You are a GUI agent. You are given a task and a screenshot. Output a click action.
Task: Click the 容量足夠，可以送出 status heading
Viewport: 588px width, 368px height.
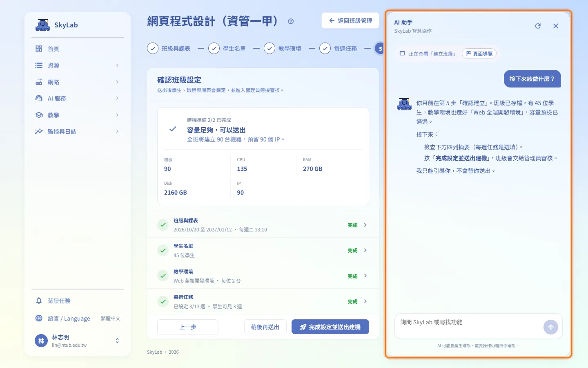[216, 130]
